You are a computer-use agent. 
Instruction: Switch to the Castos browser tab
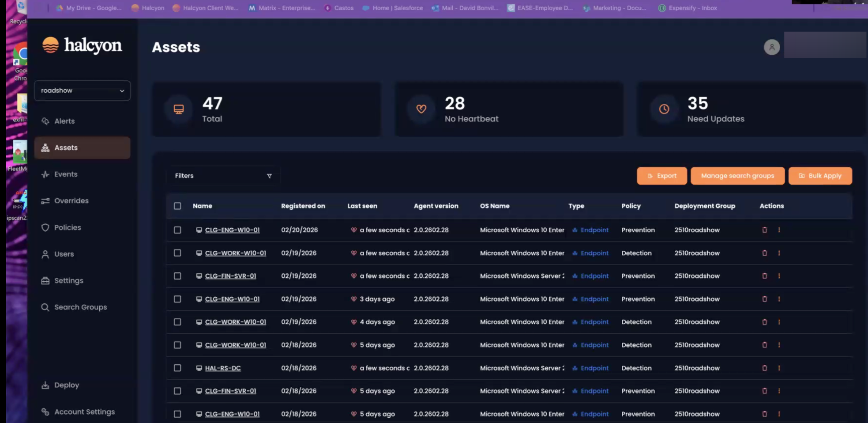coord(339,8)
